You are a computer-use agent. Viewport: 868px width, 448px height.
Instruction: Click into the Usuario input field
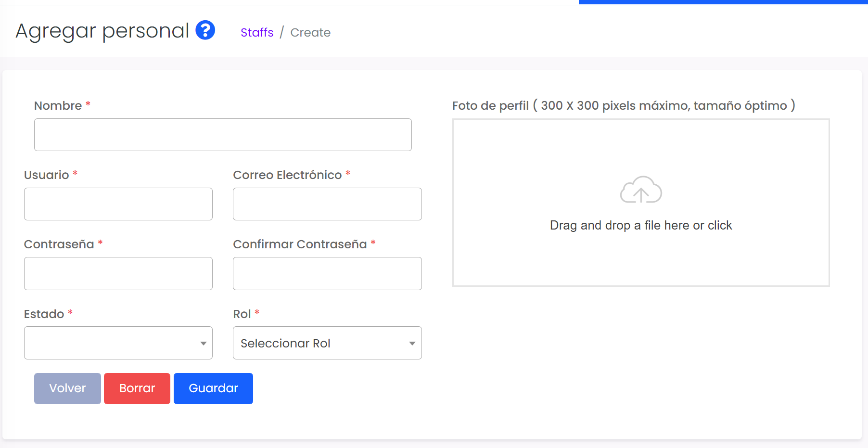coord(118,204)
